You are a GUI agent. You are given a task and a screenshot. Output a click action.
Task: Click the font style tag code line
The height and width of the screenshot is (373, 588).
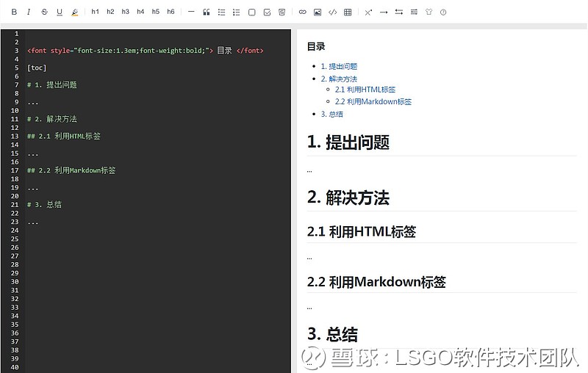(x=146, y=51)
